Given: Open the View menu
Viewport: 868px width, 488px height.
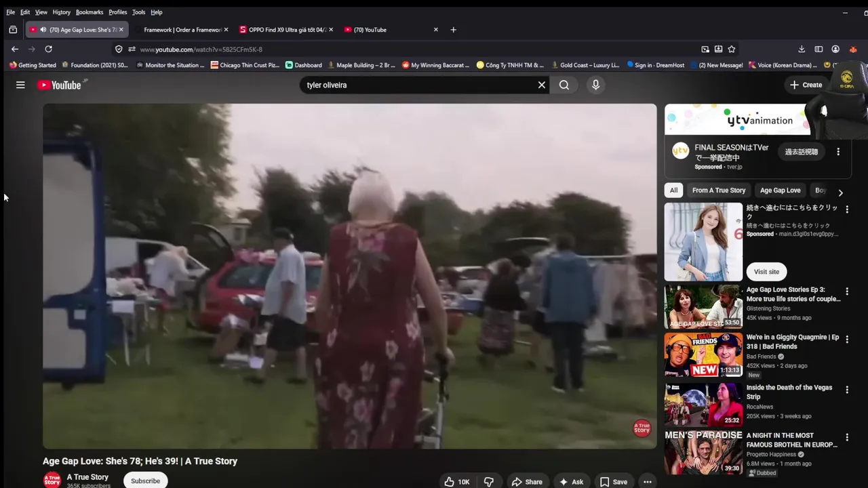Looking at the screenshot, I should pyautogui.click(x=41, y=12).
